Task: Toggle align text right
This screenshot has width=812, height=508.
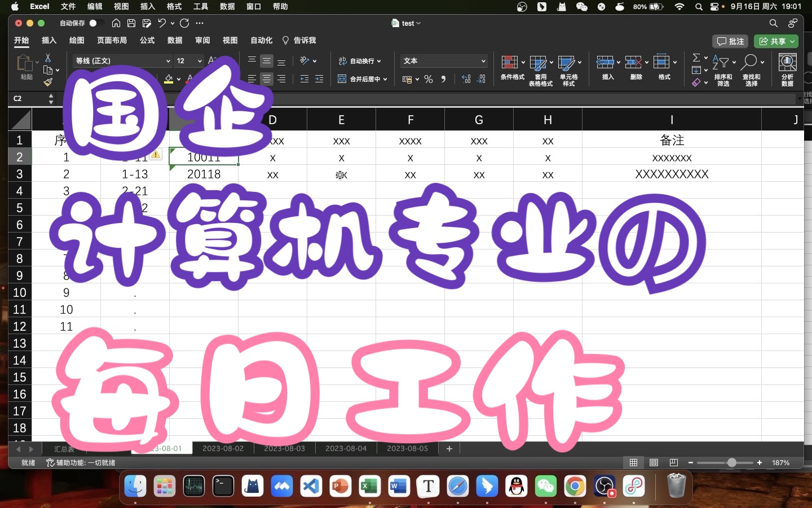Action: coord(281,79)
